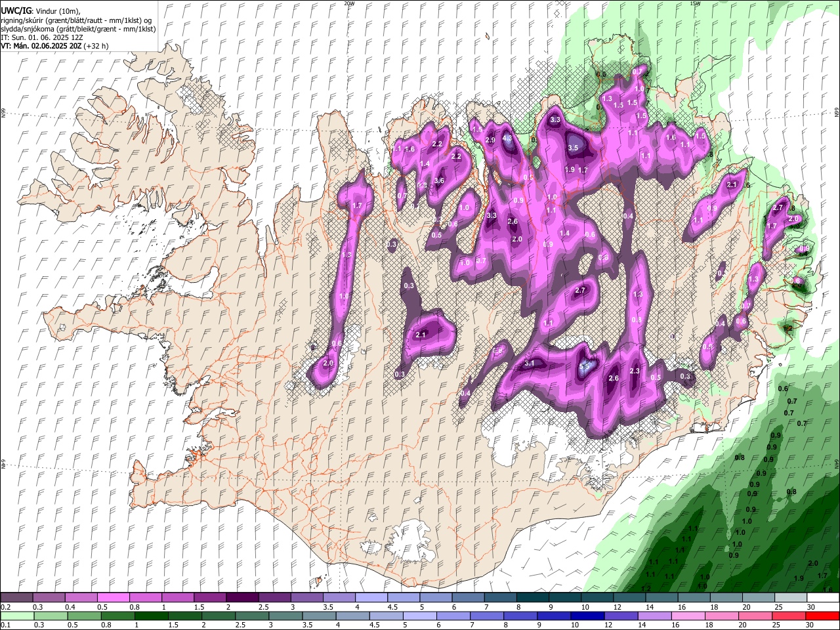Select the 'VT: Mán. 02.06.2025 20Z (+32 h)' line
This screenshot has width=840, height=630.
54,46
